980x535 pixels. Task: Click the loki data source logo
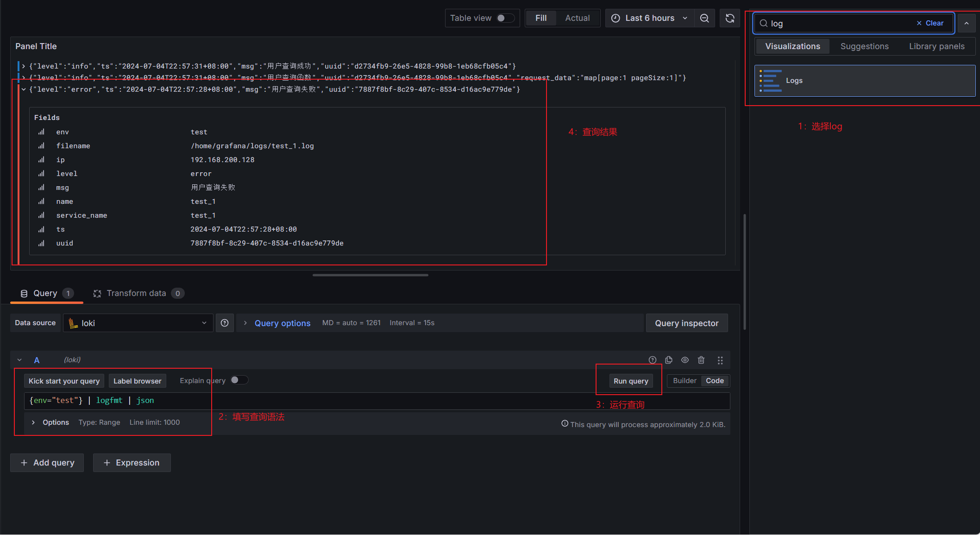(73, 323)
